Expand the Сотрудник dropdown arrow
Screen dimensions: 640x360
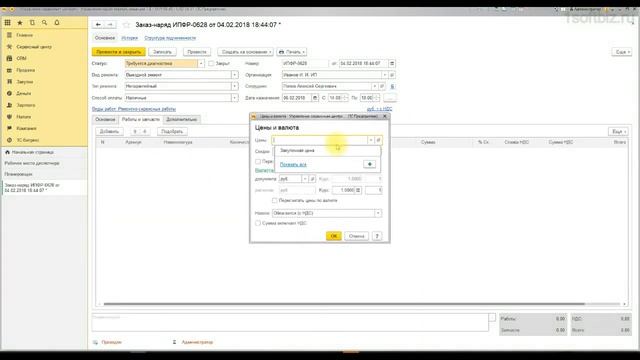(374, 87)
